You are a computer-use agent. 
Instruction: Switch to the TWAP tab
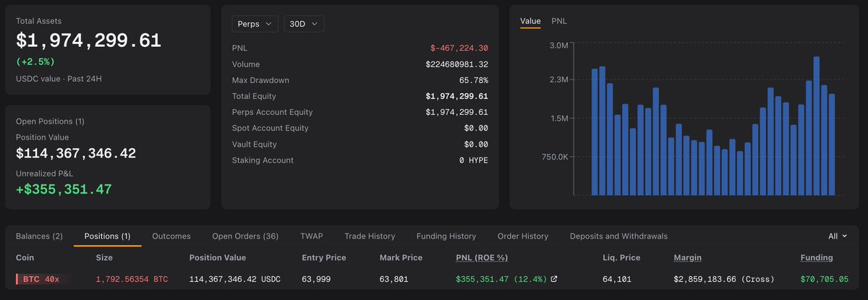tap(312, 236)
